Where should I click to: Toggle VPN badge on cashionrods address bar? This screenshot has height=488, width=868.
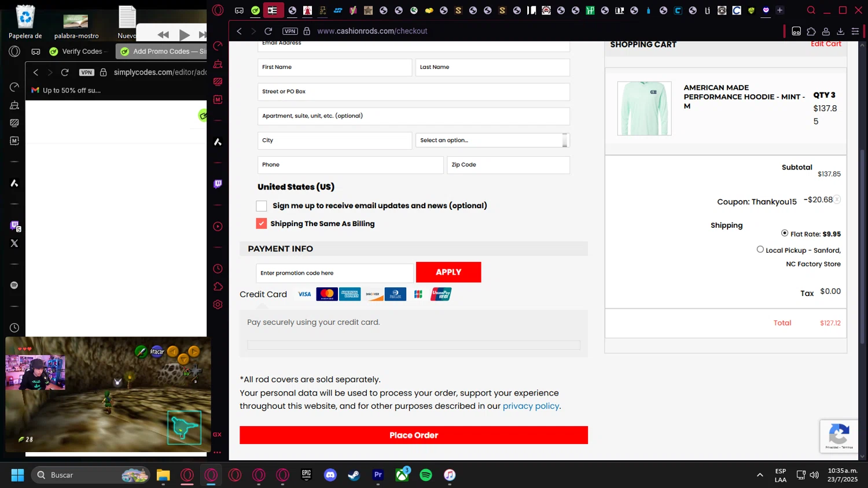click(x=290, y=31)
